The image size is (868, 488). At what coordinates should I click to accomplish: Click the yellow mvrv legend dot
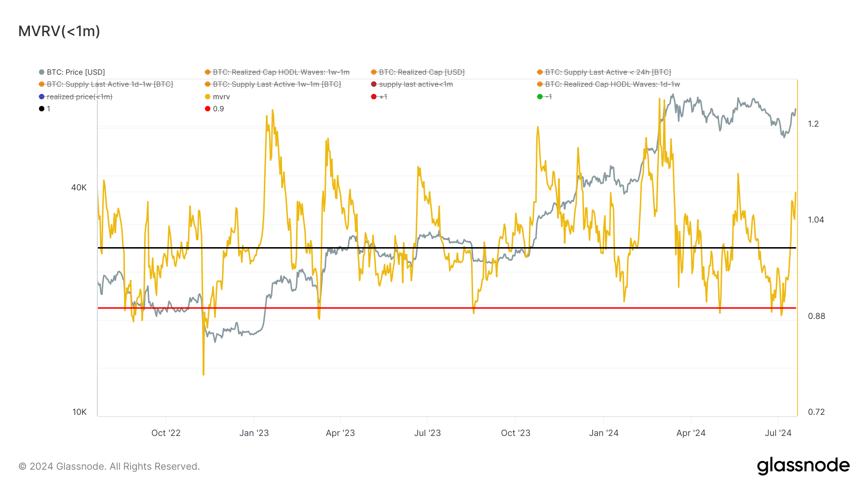[x=208, y=97]
